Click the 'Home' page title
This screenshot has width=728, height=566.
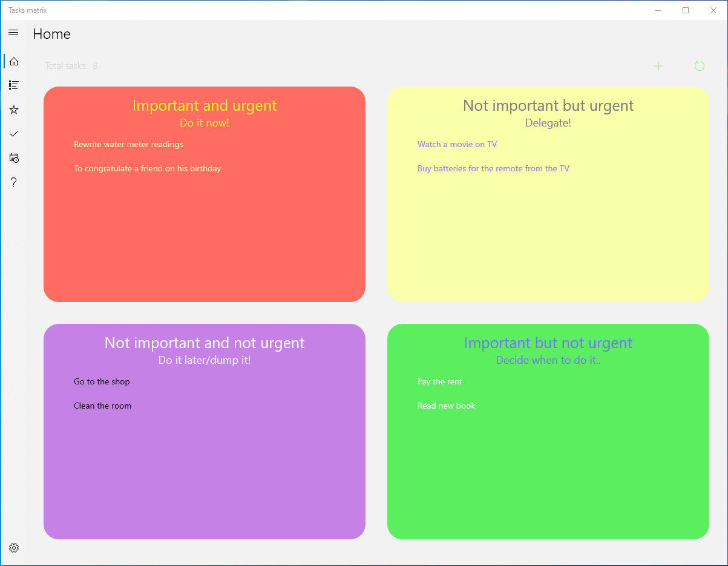[x=51, y=34]
